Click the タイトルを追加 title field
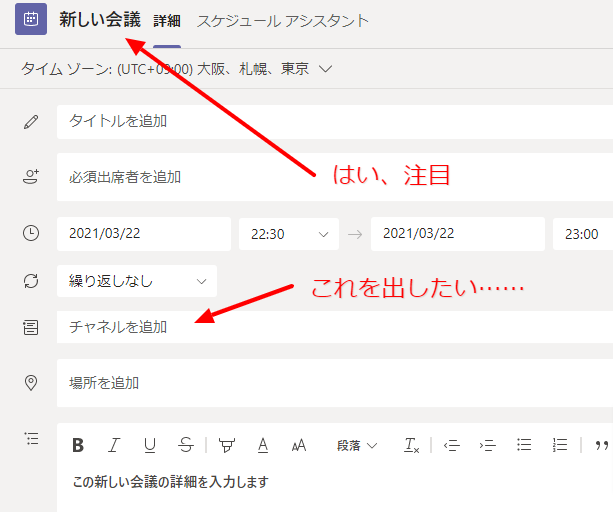 pos(334,122)
